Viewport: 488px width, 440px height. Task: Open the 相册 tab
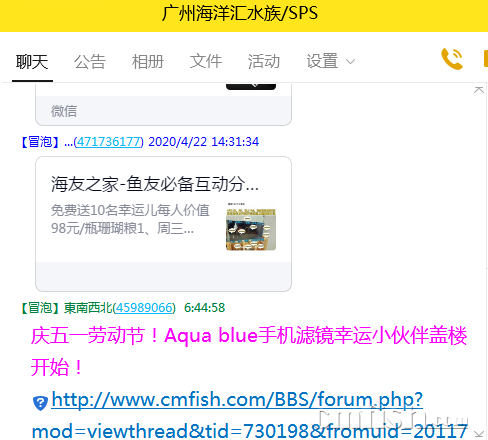pos(148,62)
